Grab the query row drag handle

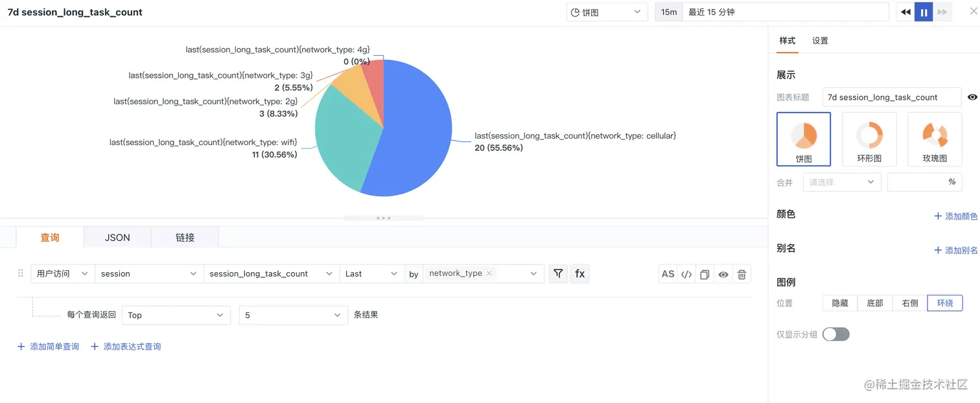click(21, 273)
